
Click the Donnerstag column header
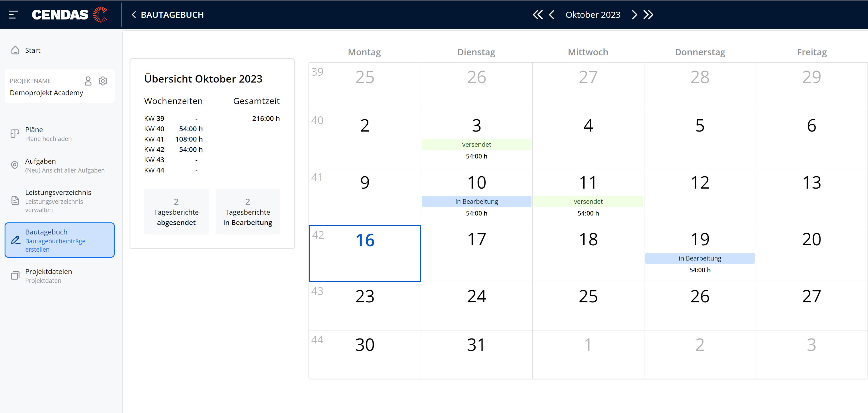[x=700, y=52]
